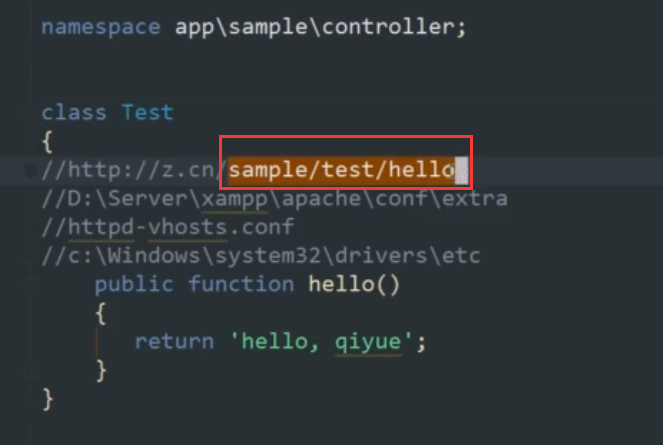
Task: Click the public keyword
Action: point(134,284)
